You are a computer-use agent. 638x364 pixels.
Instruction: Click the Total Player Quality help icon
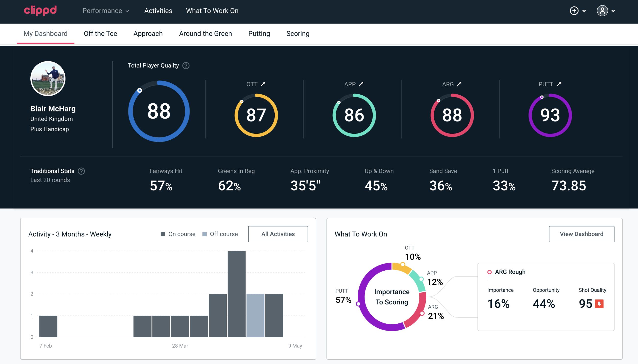186,66
